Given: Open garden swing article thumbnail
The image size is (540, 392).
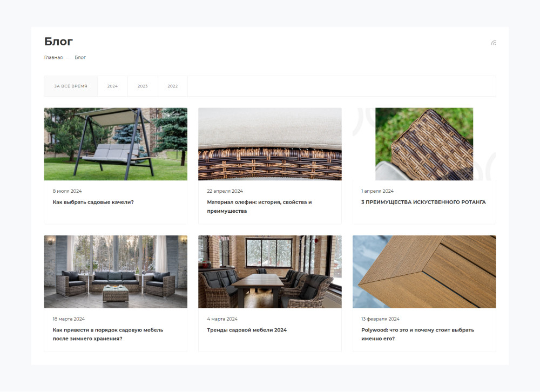Looking at the screenshot, I should [116, 144].
